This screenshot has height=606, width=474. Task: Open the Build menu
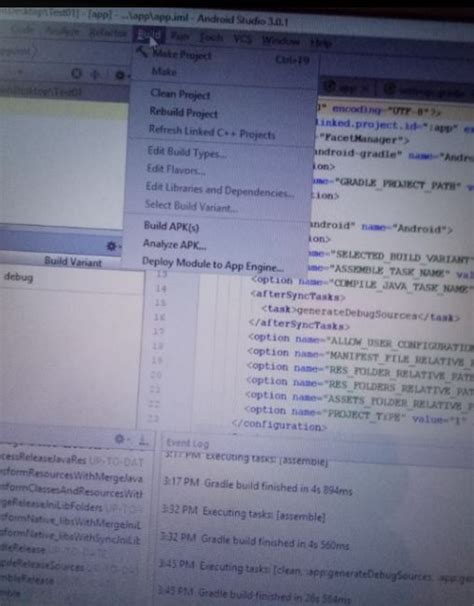(149, 35)
